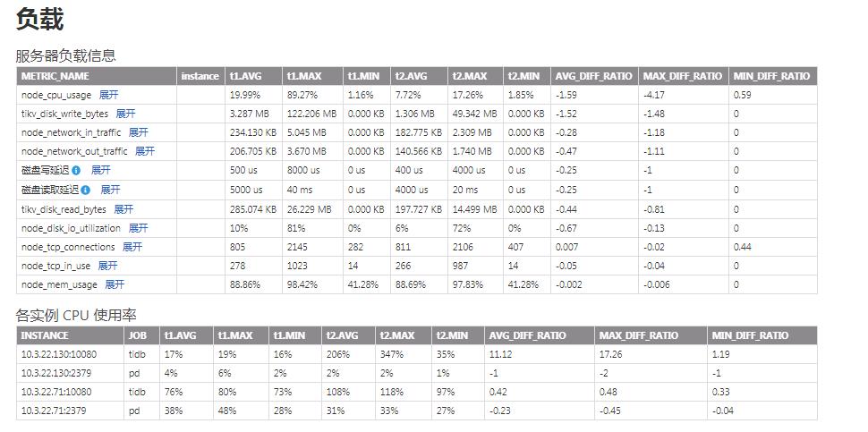This screenshot has width=868, height=432.
Task: Expand node_network_out_traffic row
Action: (144, 151)
